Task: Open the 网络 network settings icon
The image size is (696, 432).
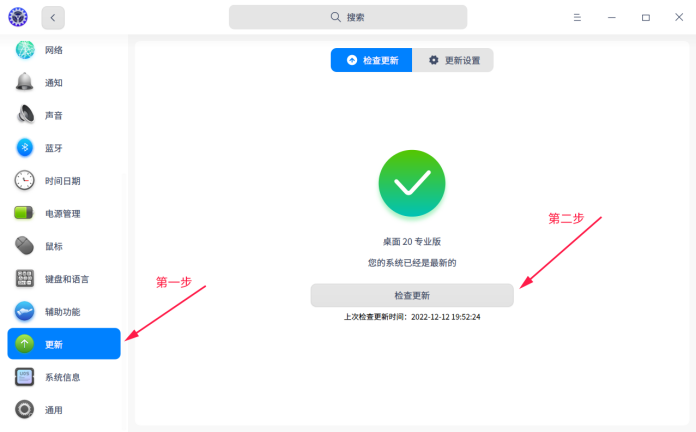Action: pos(25,50)
